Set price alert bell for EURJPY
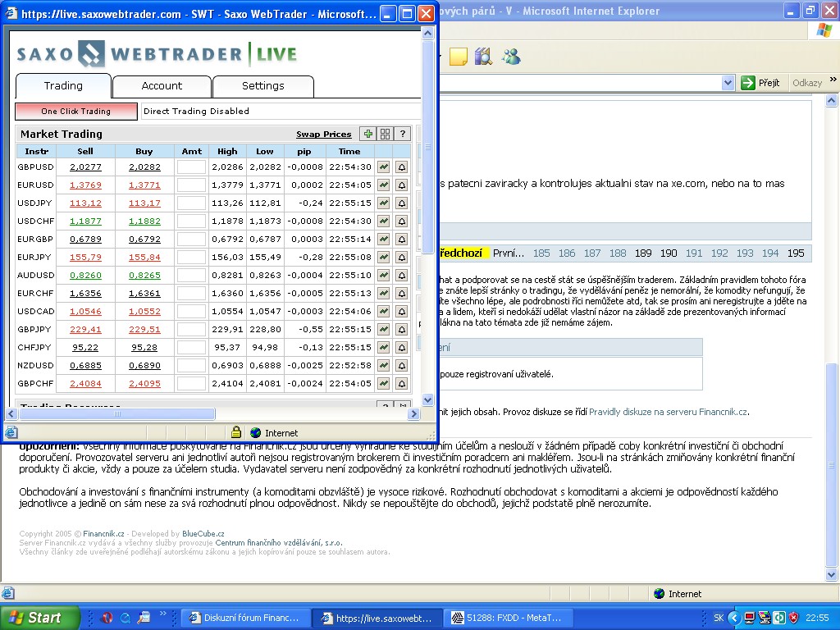 (402, 257)
